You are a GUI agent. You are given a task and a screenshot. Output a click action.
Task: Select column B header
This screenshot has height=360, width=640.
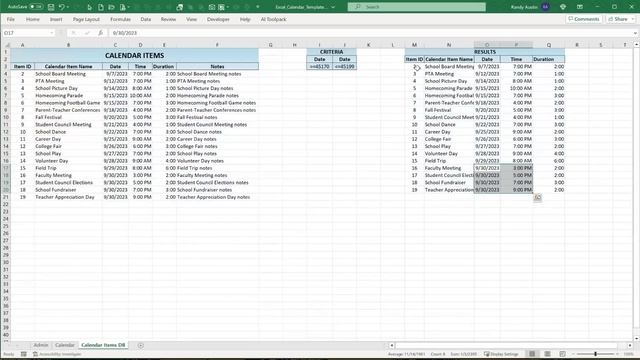tap(69, 45)
